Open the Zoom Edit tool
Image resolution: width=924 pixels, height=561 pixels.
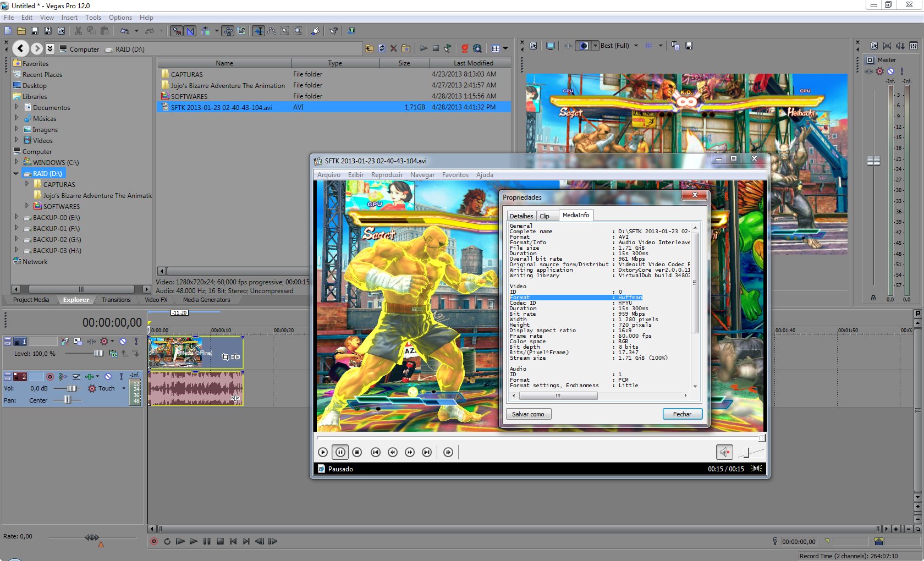(297, 31)
